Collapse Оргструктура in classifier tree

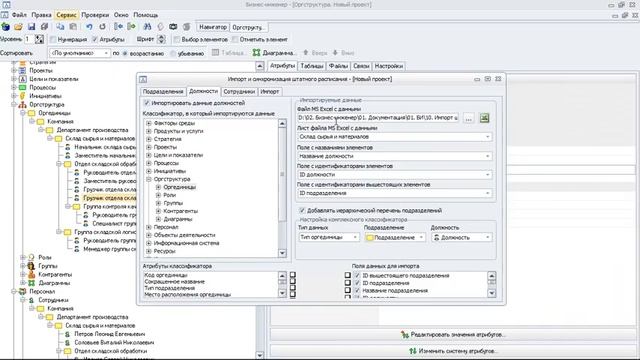[x=149, y=179]
